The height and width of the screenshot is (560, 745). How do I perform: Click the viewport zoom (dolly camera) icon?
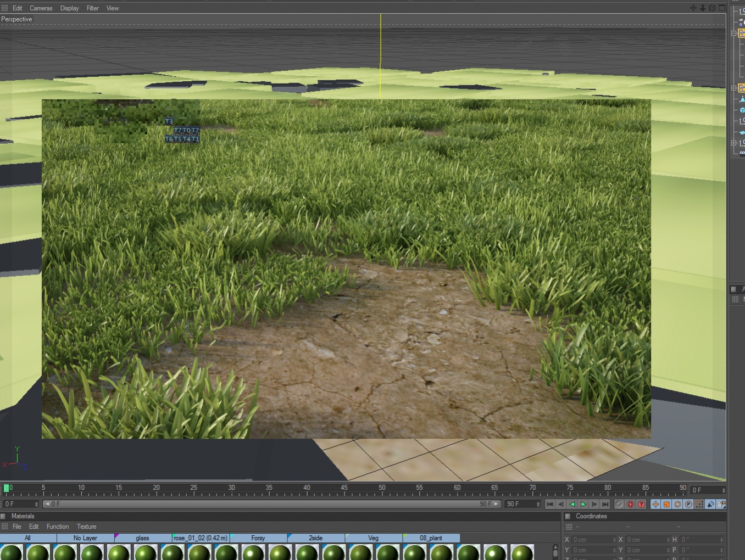pos(703,8)
